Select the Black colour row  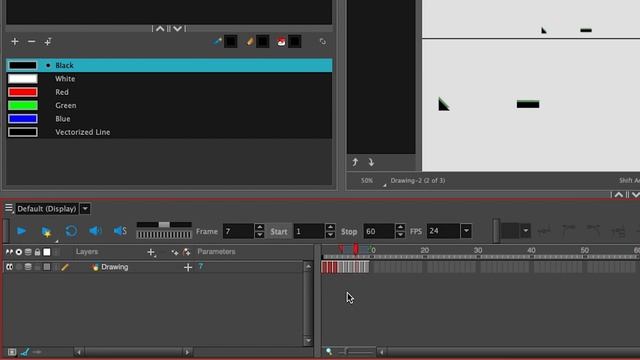tap(169, 65)
